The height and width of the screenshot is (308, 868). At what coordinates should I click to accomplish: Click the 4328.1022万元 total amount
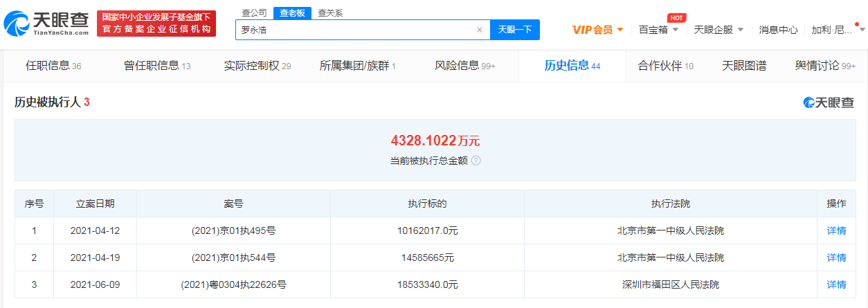tap(435, 141)
